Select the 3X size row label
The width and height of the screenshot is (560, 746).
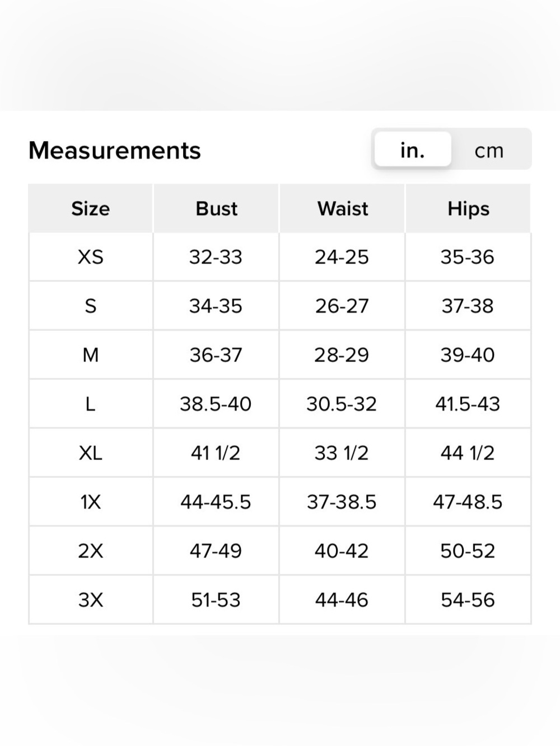91,600
